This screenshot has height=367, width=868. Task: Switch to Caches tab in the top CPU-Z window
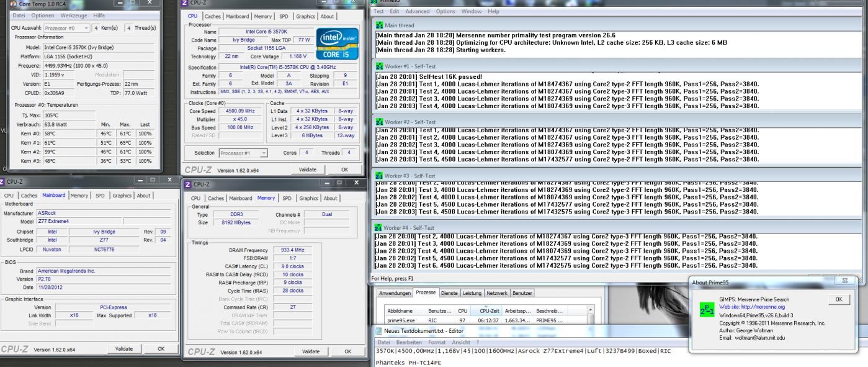pos(213,16)
